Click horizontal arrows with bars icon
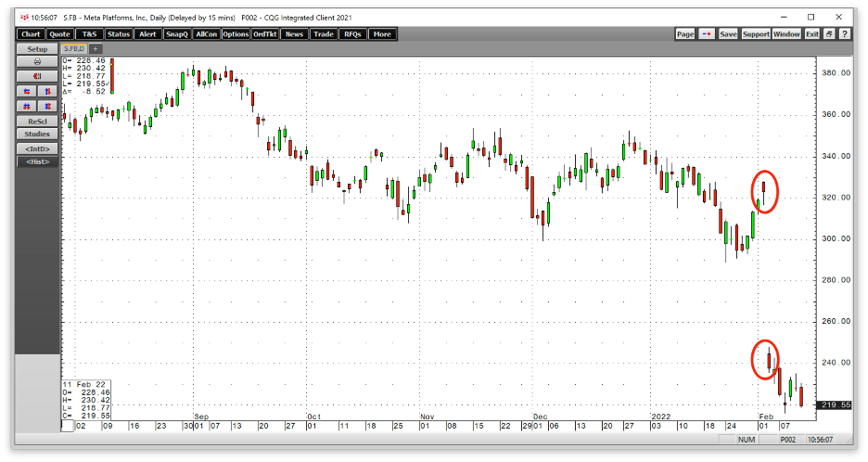Screen dimensions: 868x462 27,107
